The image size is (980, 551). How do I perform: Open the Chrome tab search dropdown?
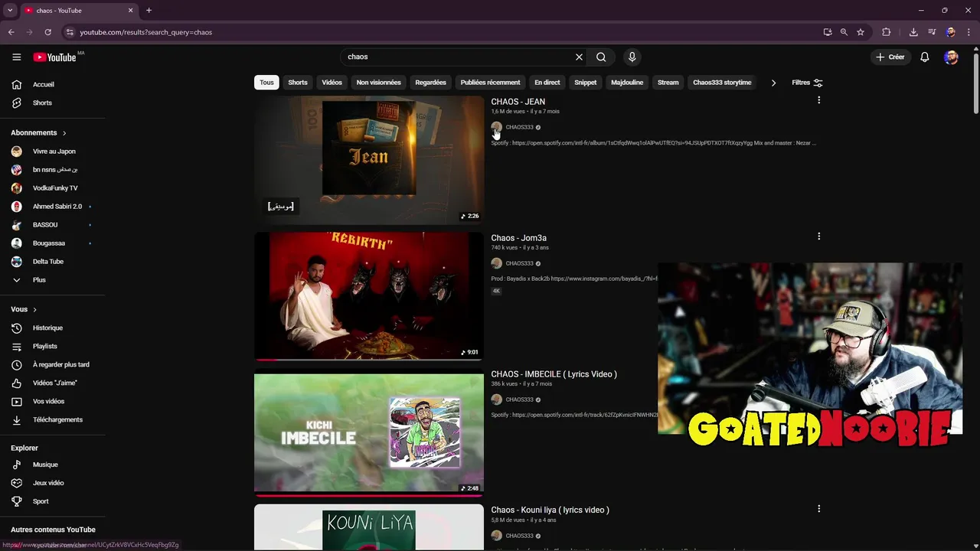pos(10,10)
